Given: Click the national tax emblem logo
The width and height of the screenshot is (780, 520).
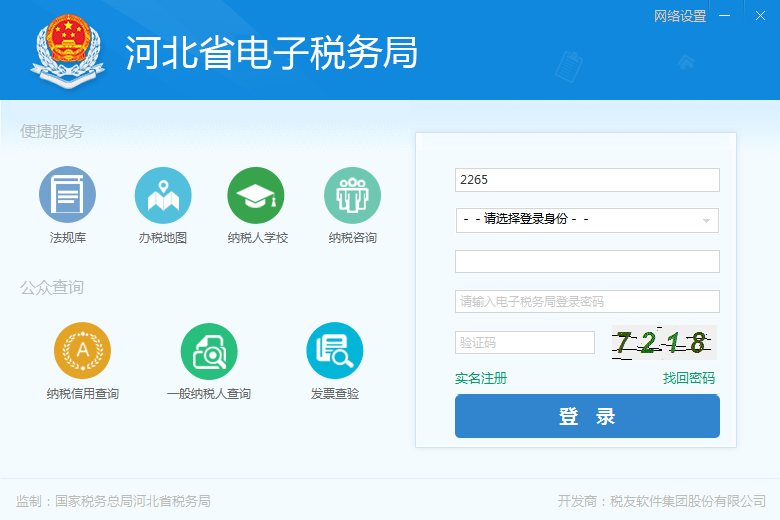Looking at the screenshot, I should pyautogui.click(x=68, y=51).
